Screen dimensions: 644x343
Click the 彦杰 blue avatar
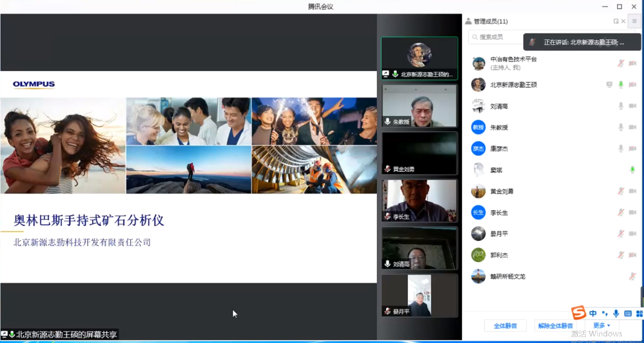(x=478, y=149)
